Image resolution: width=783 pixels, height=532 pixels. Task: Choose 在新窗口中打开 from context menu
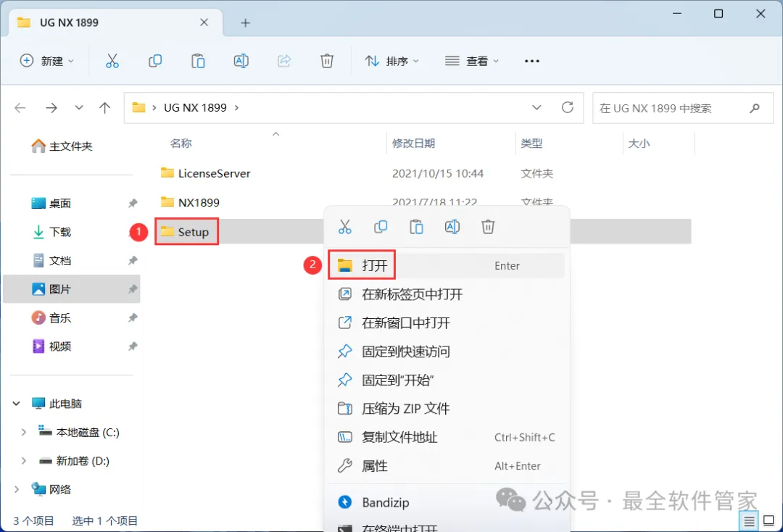pos(447,323)
